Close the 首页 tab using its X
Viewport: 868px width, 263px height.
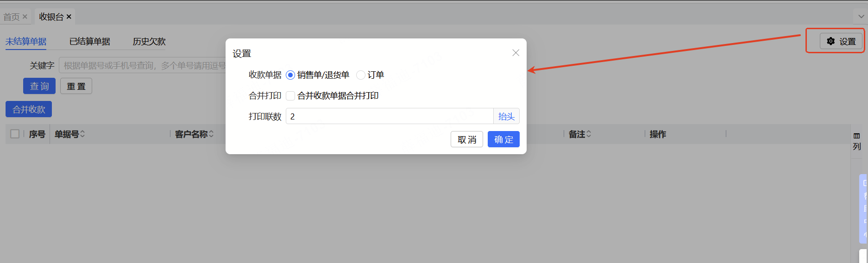[25, 17]
